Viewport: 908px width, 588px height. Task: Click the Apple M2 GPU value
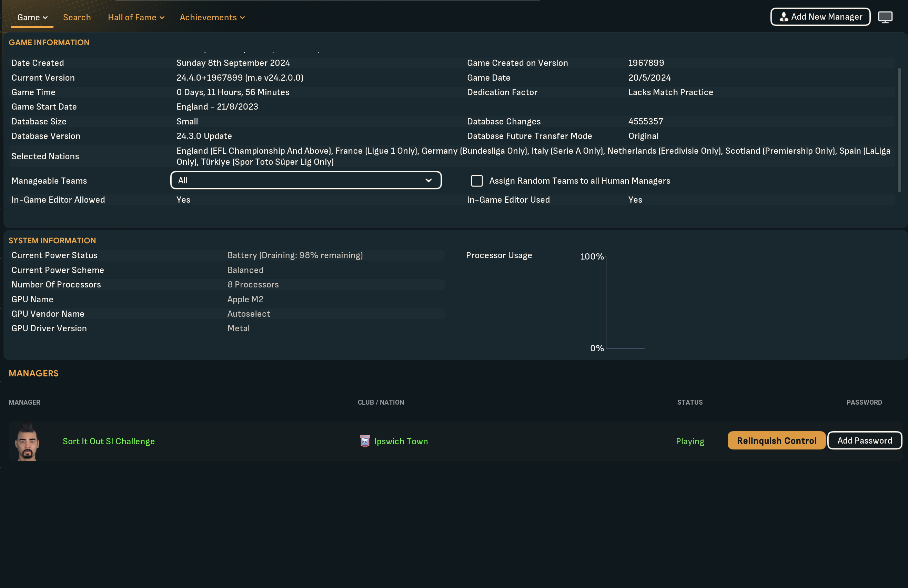pos(245,299)
